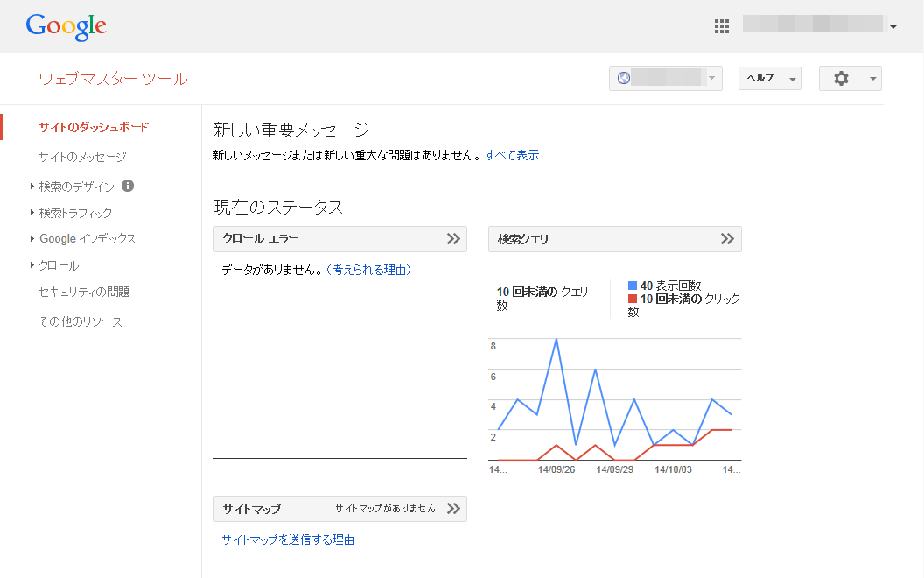This screenshot has height=578, width=924.
Task: Click the globe icon in site selector
Action: (x=624, y=78)
